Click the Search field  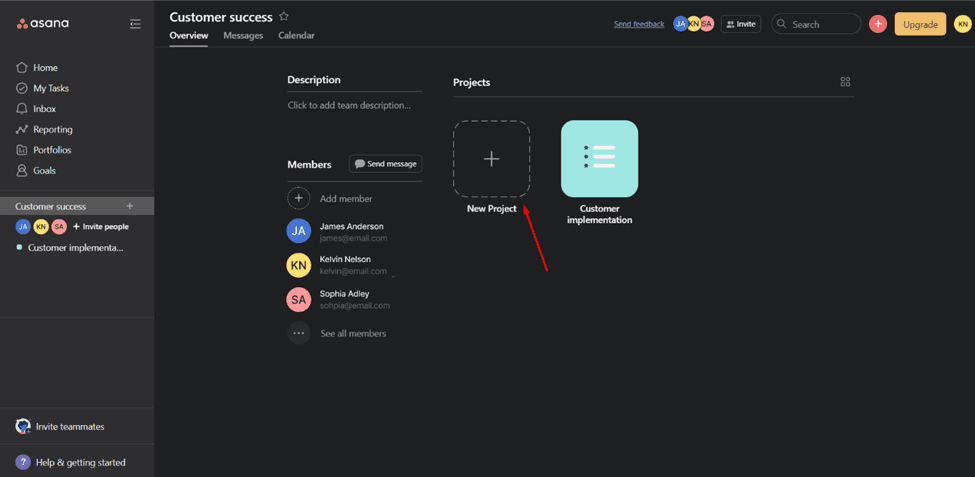click(816, 24)
